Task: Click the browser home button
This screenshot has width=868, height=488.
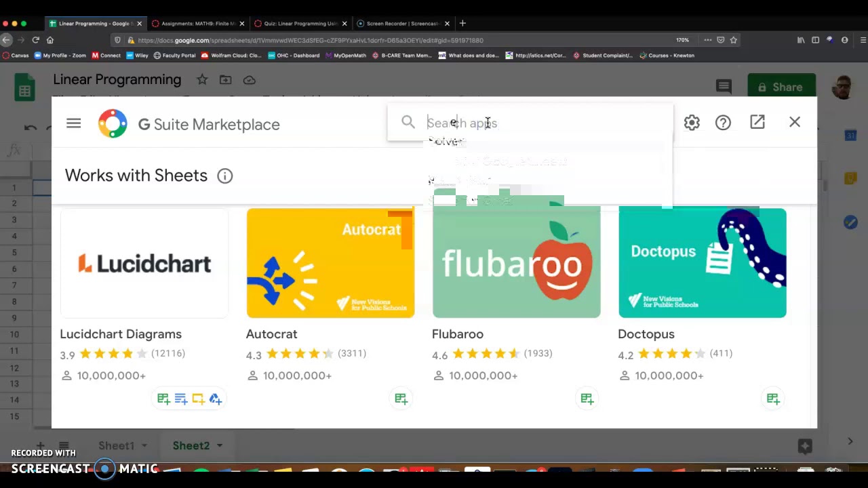Action: (x=50, y=40)
